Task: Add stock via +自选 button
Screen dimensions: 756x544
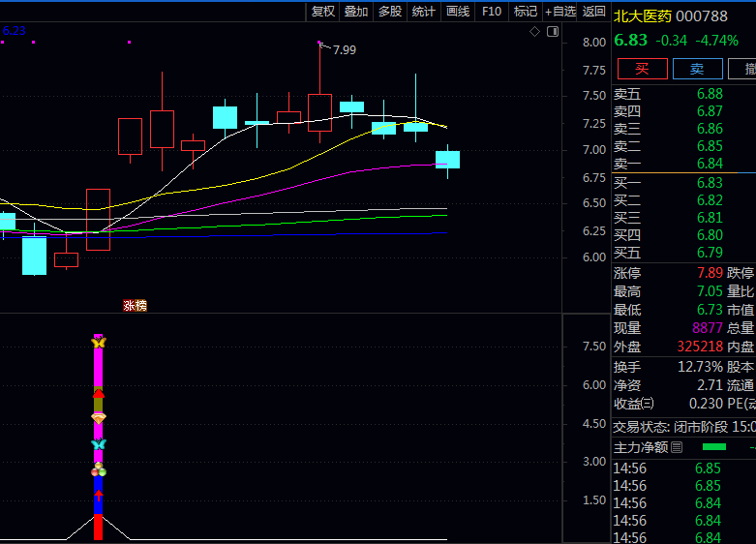Action: point(560,12)
